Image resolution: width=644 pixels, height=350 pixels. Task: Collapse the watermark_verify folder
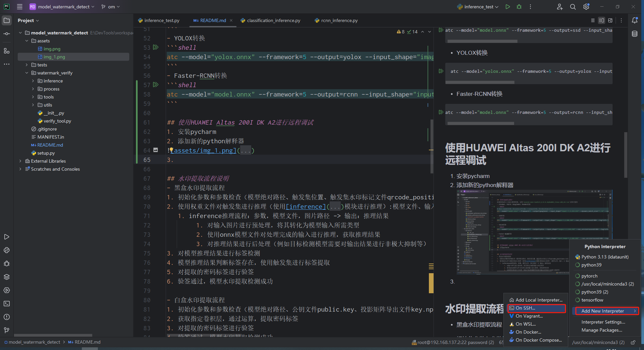coord(27,73)
